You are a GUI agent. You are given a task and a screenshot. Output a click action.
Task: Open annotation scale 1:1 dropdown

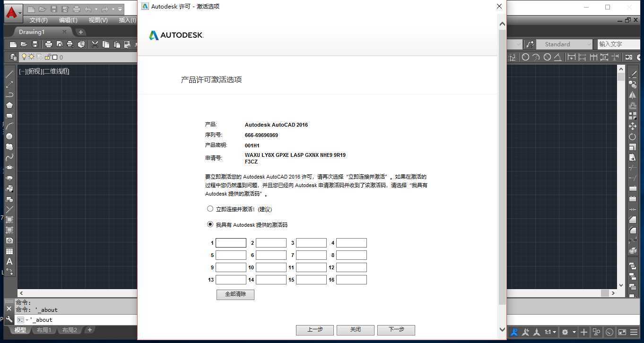550,332
